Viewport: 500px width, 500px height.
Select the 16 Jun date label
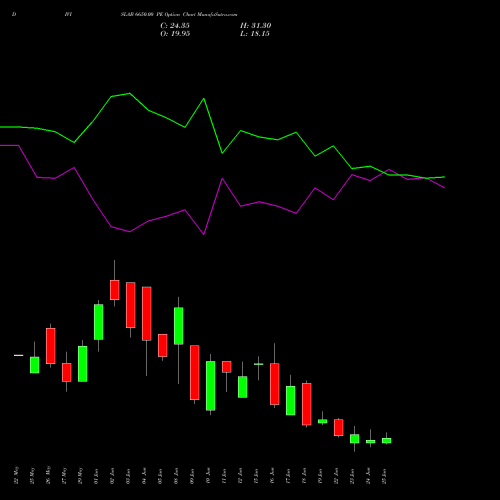[x=272, y=476]
